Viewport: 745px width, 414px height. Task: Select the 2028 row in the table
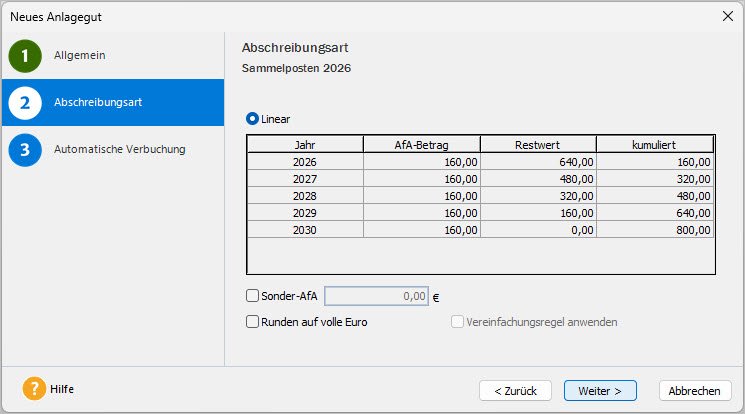[x=304, y=195]
